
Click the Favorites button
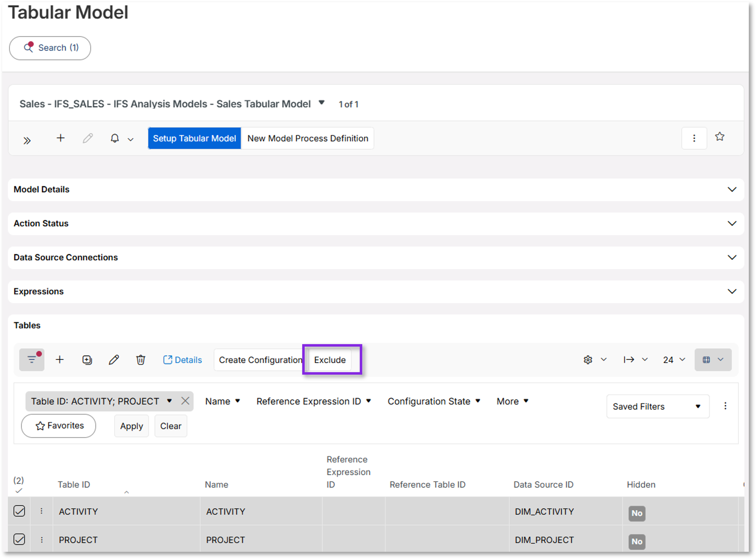59,426
